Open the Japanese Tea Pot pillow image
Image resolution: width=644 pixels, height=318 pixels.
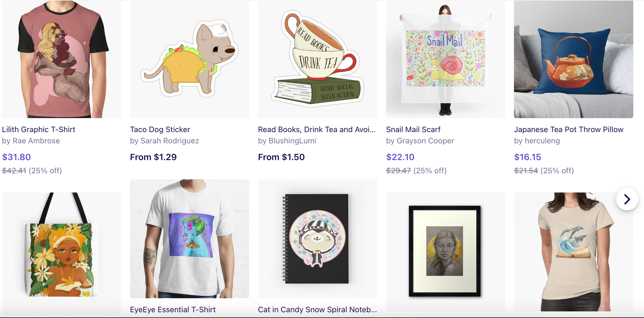573,59
